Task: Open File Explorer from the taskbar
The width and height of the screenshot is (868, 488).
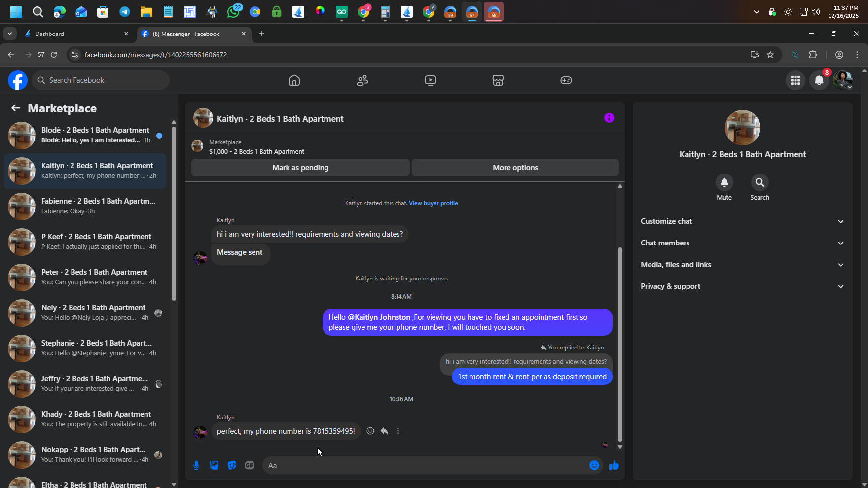Action: (146, 12)
